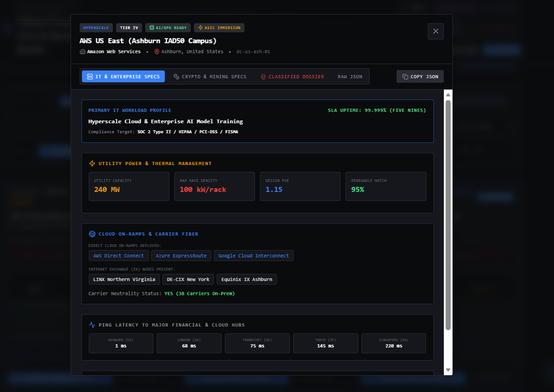Click the bolt icon in ASIC Immersion badge
554x392 pixels.
point(200,28)
